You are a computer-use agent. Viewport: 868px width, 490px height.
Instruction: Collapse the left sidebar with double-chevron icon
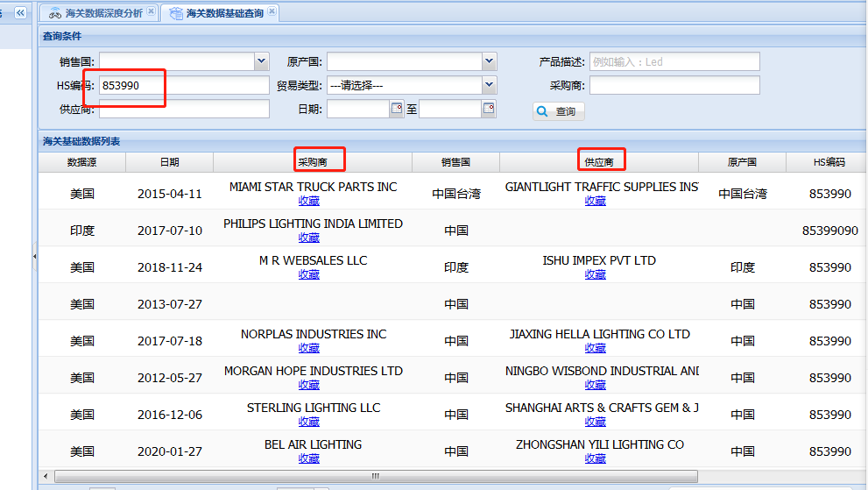(20, 13)
